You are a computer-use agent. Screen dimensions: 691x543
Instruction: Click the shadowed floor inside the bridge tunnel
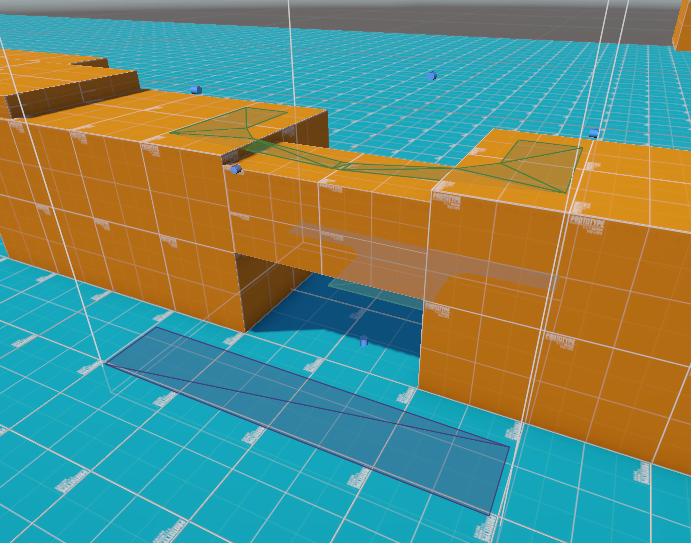coord(330,310)
